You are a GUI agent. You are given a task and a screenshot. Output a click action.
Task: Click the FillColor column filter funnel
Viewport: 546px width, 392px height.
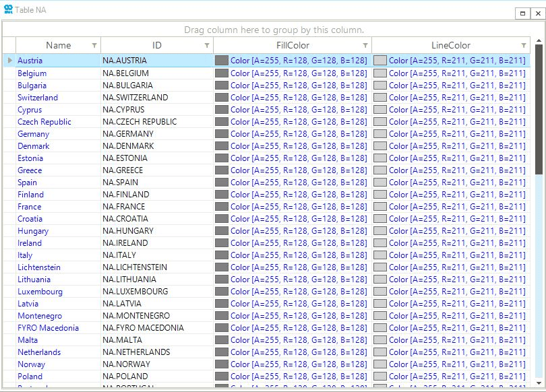(365, 46)
